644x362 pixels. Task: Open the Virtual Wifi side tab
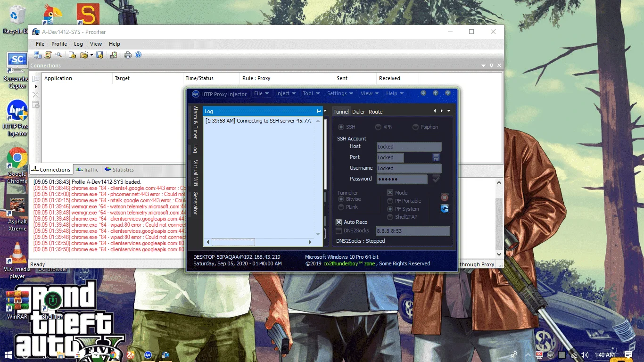pos(195,173)
